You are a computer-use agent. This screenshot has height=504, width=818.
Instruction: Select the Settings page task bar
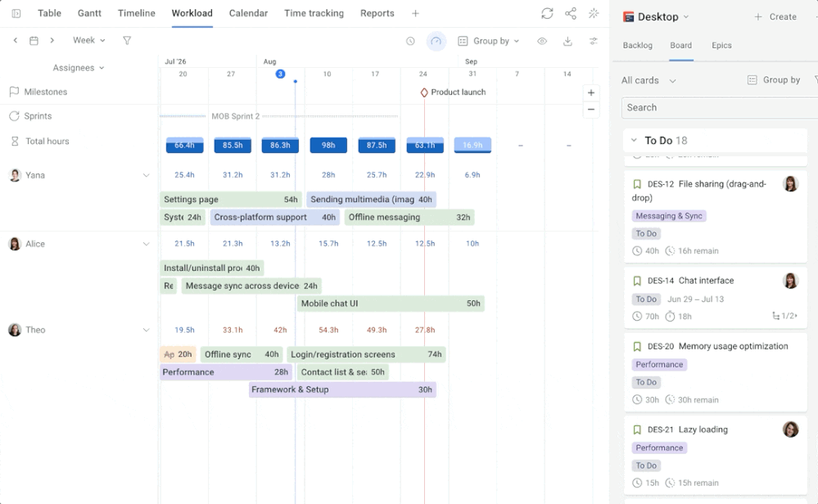coord(231,199)
